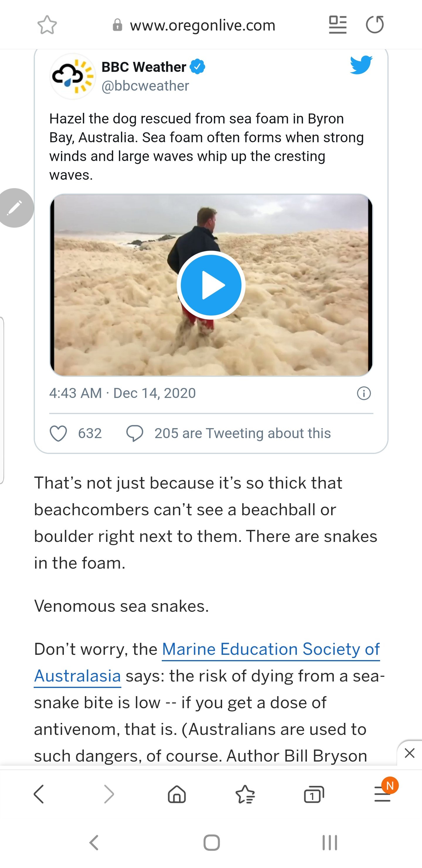This screenshot has width=422, height=868.
Task: Open Marine Education Society of Australasia link
Action: click(270, 649)
